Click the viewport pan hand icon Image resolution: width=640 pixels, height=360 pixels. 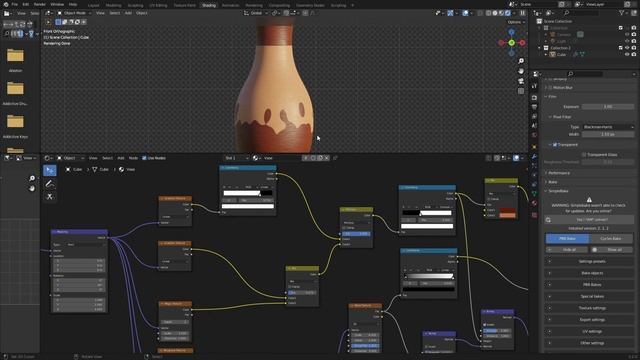(521, 71)
